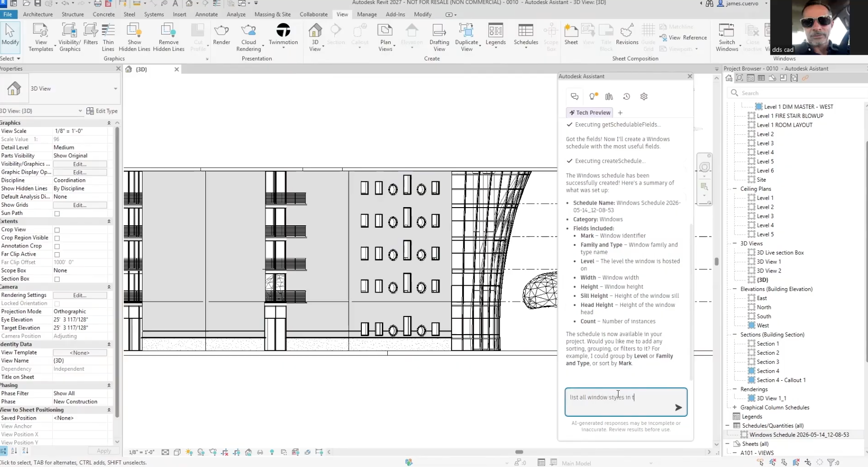Create a new Sheet

[571, 34]
